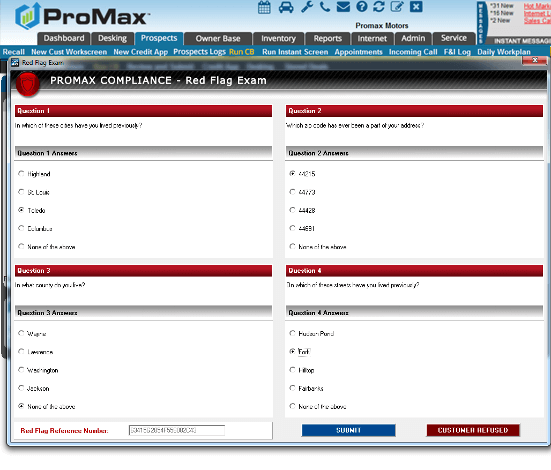Choose None of the above for Question 3
Image resolution: width=551 pixels, height=470 pixels.
coord(21,406)
